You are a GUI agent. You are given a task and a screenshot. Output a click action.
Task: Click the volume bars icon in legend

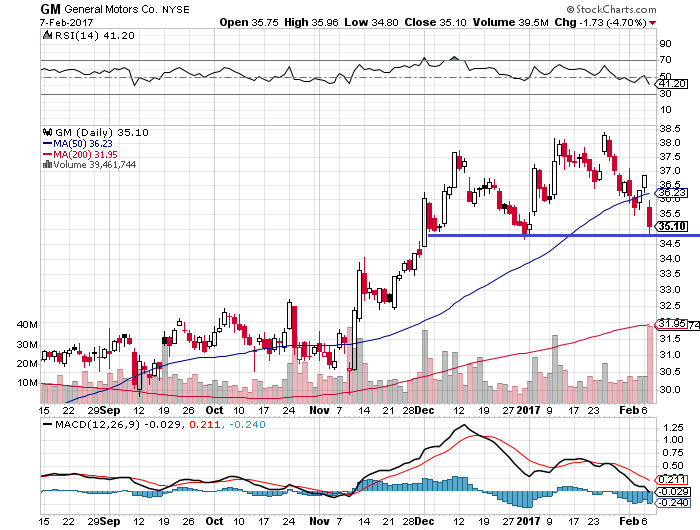[47, 164]
